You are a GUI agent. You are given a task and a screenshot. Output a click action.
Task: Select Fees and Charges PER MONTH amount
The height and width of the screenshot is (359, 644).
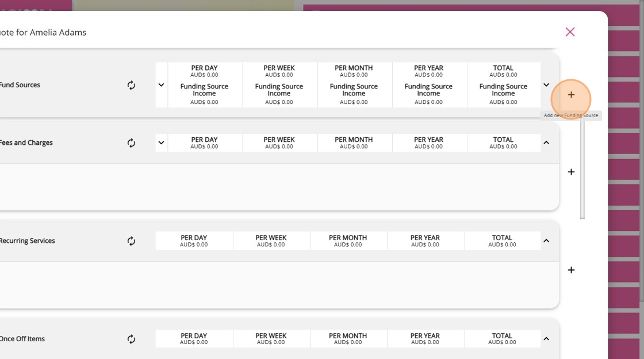point(354,146)
